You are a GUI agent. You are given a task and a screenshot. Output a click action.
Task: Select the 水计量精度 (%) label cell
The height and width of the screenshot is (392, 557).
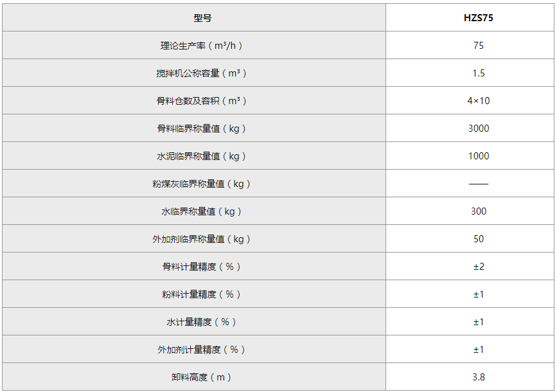(202, 322)
